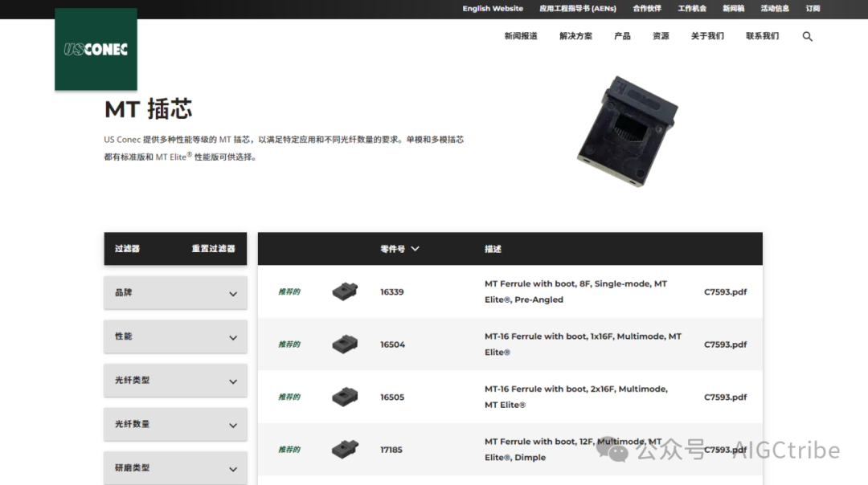Expand the 研磨类型 filter
Viewport: 868px width, 485px height.
tap(175, 468)
